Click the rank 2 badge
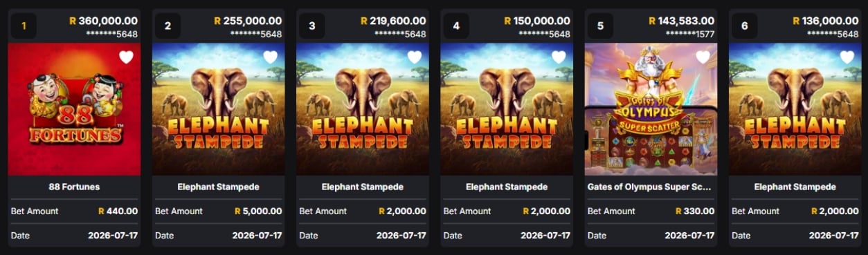The height and width of the screenshot is (255, 868). point(168,26)
